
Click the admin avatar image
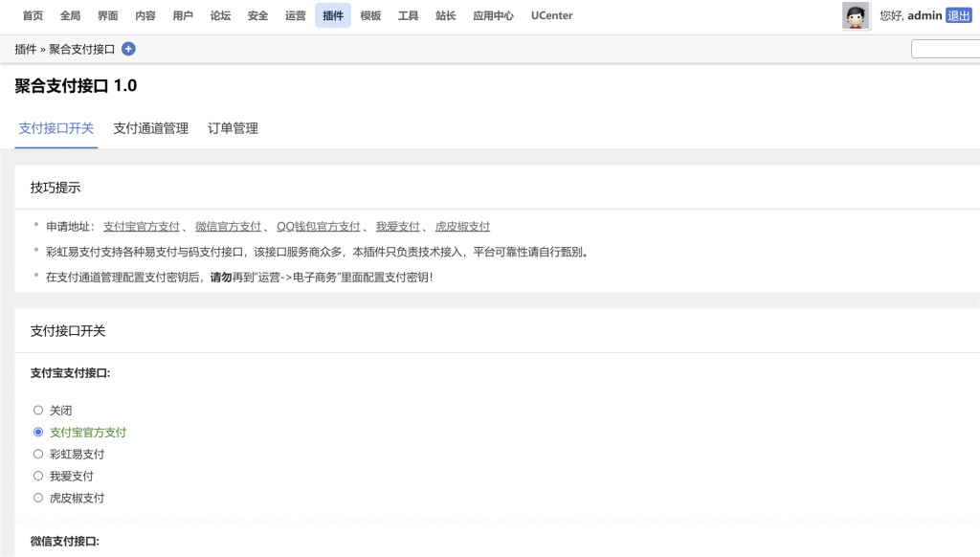[x=855, y=15]
